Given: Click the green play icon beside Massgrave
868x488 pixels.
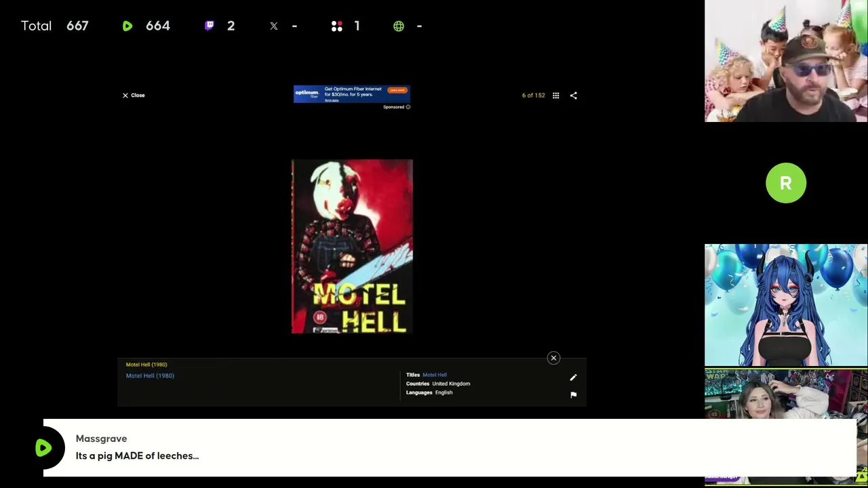Looking at the screenshot, I should coord(43,447).
